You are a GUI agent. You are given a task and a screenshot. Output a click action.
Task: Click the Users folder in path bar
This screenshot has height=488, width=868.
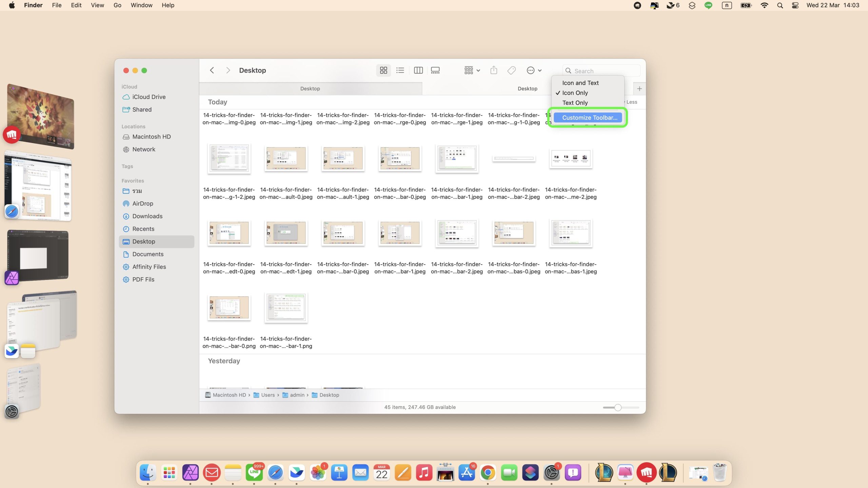coord(268,395)
